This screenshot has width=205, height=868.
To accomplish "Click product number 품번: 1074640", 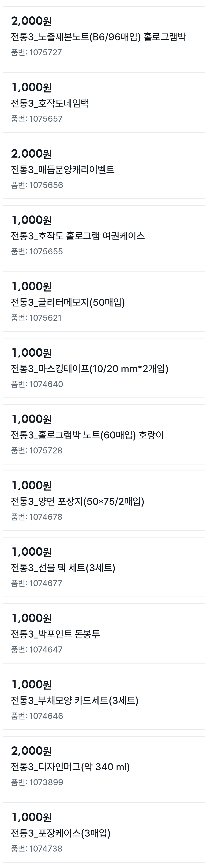I will (37, 385).
